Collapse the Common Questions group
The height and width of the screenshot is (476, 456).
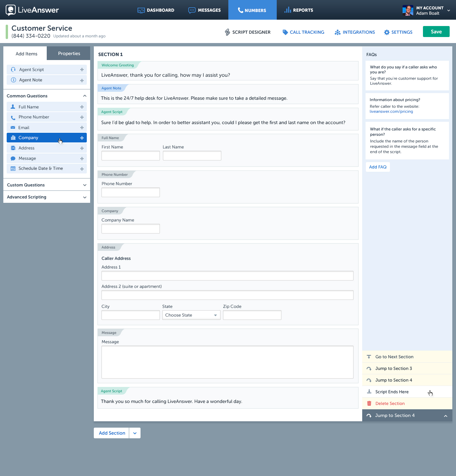(85, 96)
